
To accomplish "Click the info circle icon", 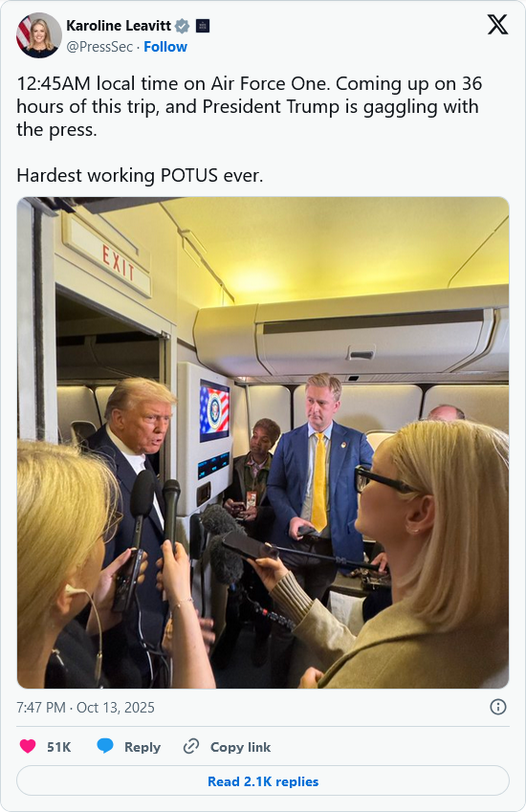I will 498,707.
